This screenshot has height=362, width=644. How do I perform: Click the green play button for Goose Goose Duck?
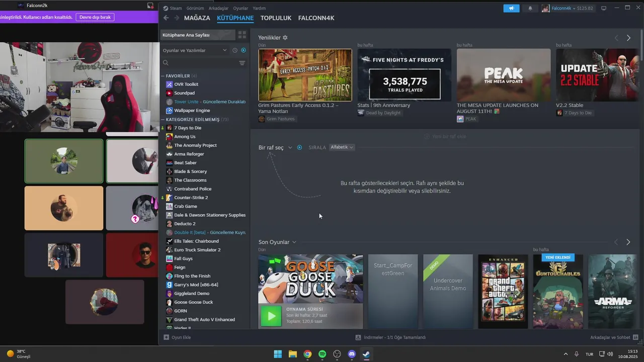[271, 316]
